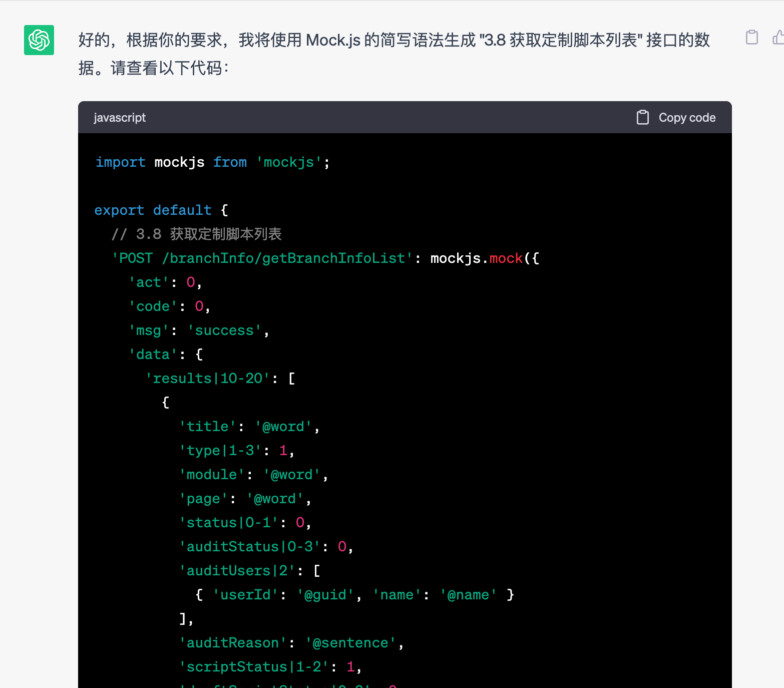This screenshot has width=784, height=688.
Task: Click the comment line starting with // 3.8
Action: (x=196, y=234)
